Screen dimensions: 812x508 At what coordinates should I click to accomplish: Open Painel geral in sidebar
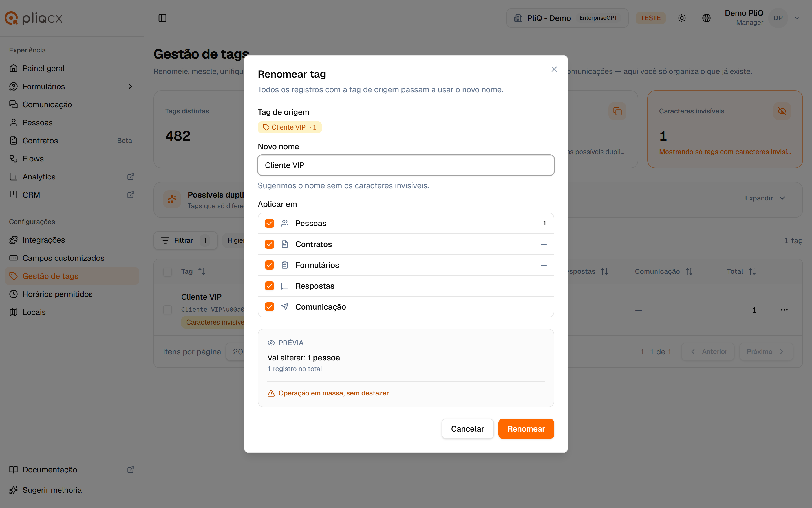[72, 69]
